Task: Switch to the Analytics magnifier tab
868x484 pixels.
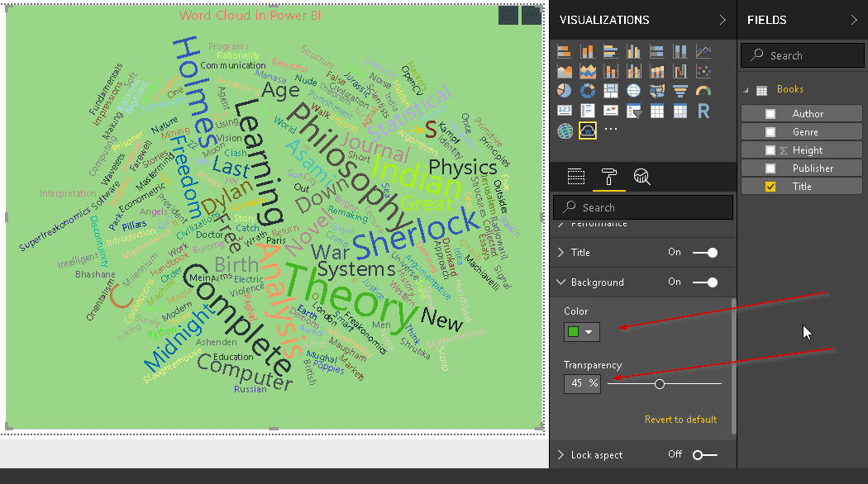Action: click(641, 177)
